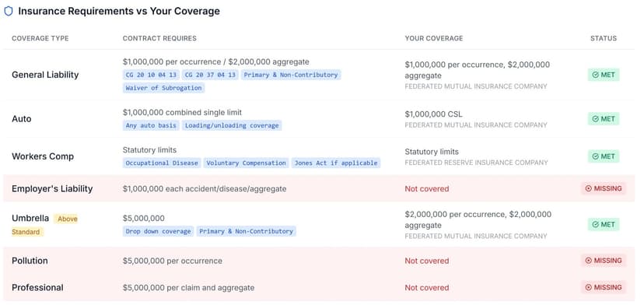Click the Voluntary Compensation tag
The height and width of the screenshot is (305, 644).
246,163
